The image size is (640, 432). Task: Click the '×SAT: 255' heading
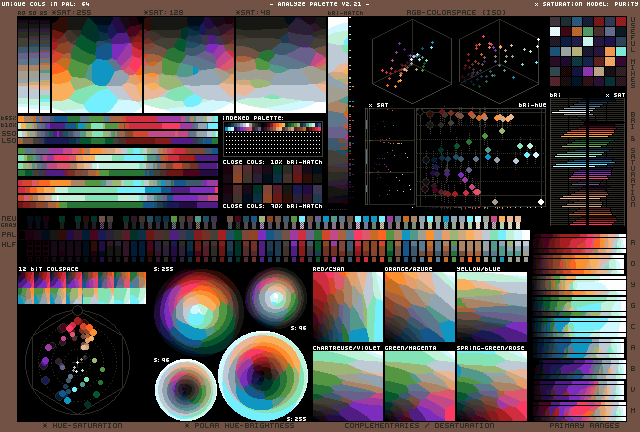tap(72, 13)
